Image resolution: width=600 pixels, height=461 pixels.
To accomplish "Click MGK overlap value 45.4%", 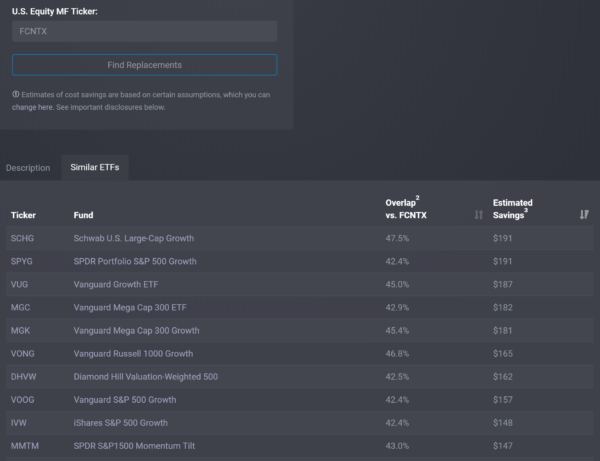I will [397, 331].
